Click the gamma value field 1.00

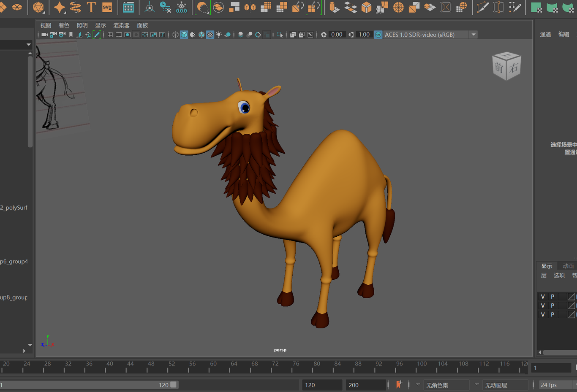[364, 35]
